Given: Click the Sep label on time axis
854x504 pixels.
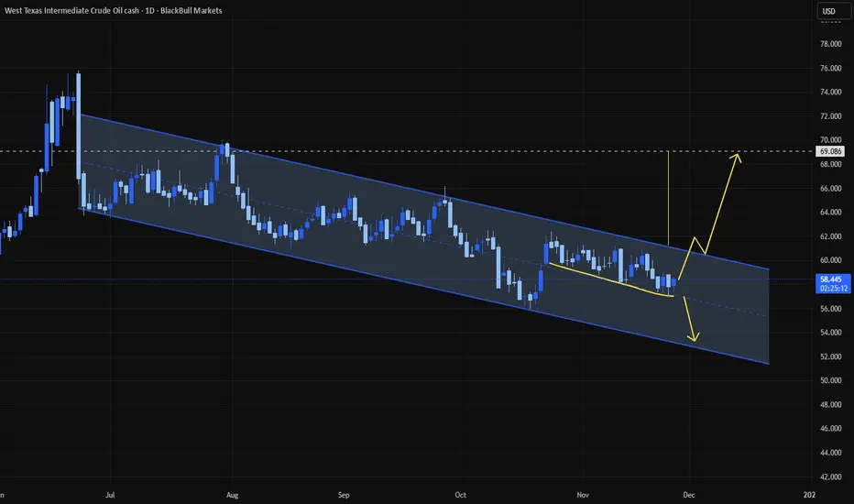Looking at the screenshot, I should point(344,495).
